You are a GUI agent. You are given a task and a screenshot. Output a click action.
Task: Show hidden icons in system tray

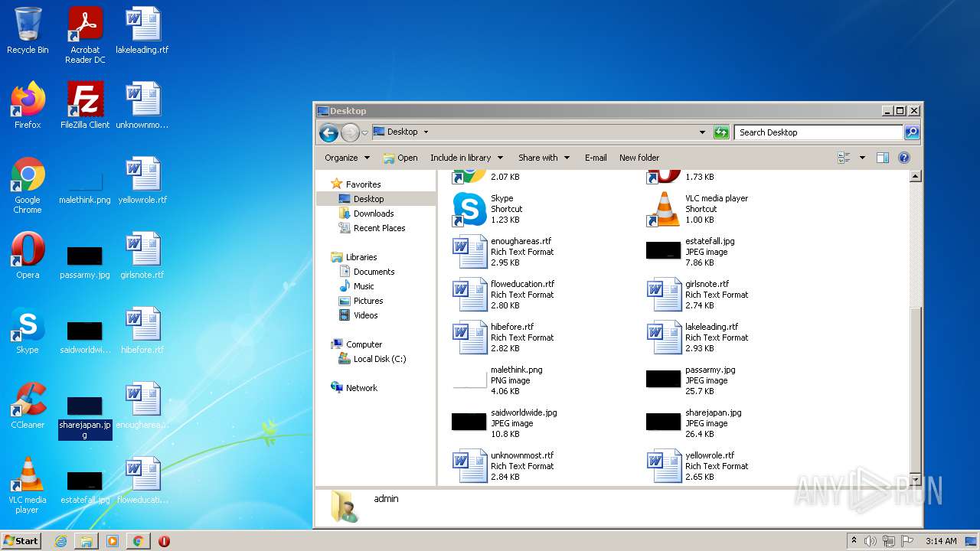[x=854, y=541]
